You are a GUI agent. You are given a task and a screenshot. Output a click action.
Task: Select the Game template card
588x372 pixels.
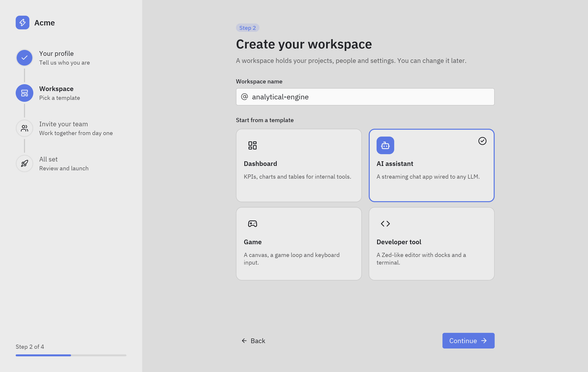pos(299,244)
